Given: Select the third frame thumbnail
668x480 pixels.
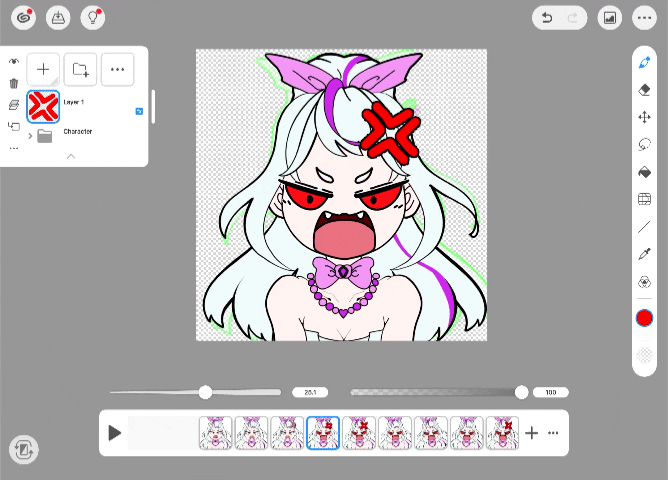Looking at the screenshot, I should tap(287, 433).
